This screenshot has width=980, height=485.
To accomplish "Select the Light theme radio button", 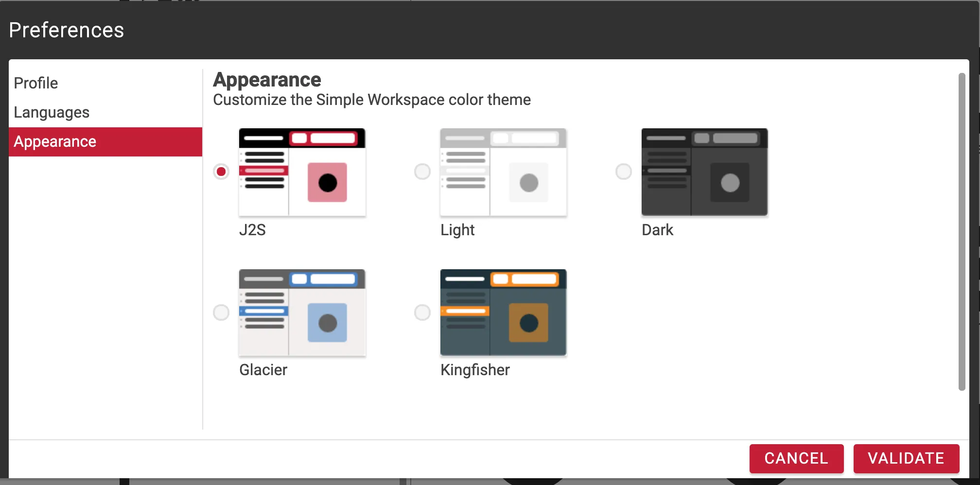I will pyautogui.click(x=422, y=172).
